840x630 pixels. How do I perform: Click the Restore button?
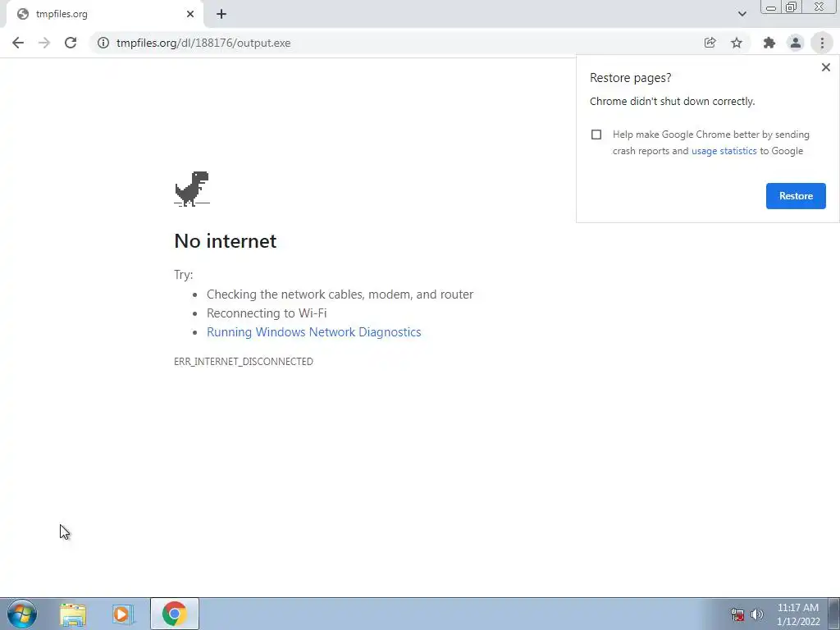click(x=796, y=196)
